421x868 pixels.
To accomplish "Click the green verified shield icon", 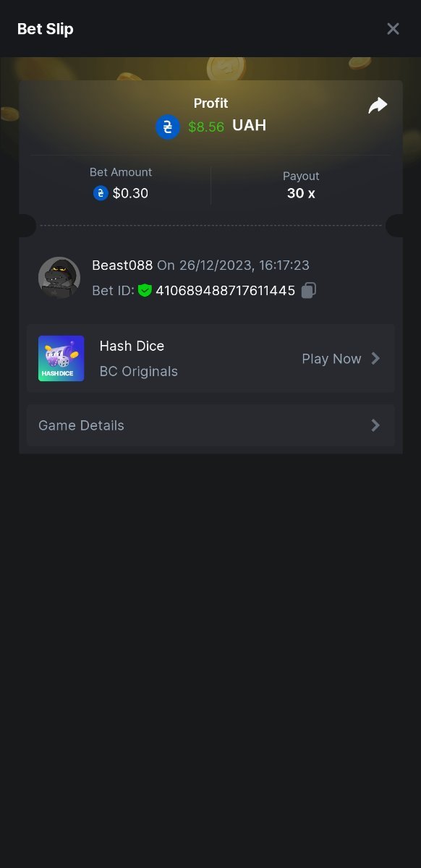I will coord(145,291).
